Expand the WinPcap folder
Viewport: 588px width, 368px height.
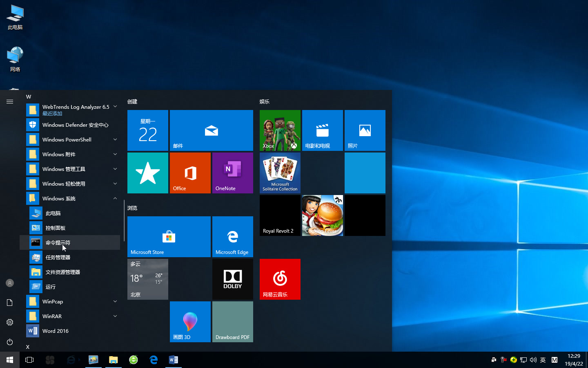[70, 301]
